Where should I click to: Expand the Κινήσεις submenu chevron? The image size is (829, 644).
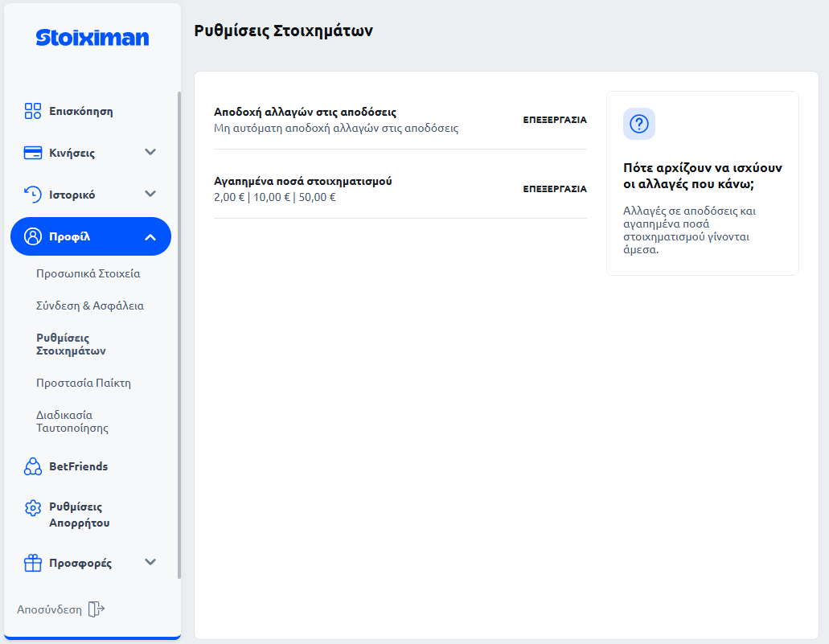(x=150, y=152)
